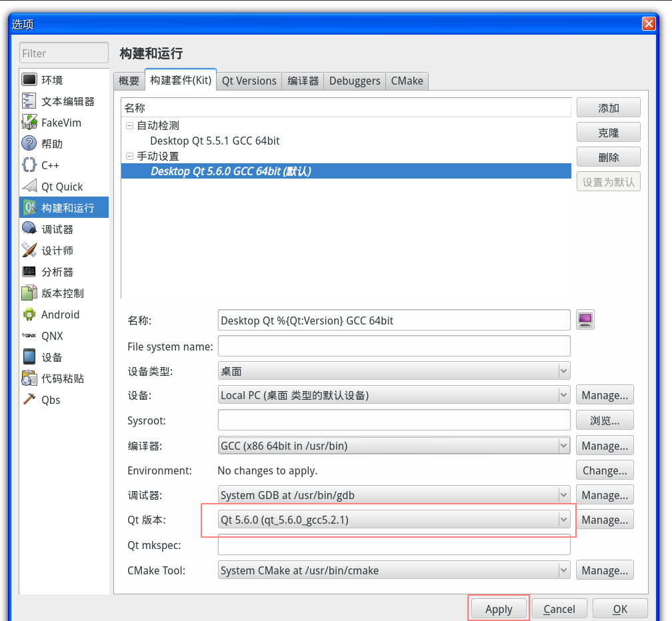Click the 名称 column header
Image resolution: width=672 pixels, height=621 pixels.
pos(346,108)
